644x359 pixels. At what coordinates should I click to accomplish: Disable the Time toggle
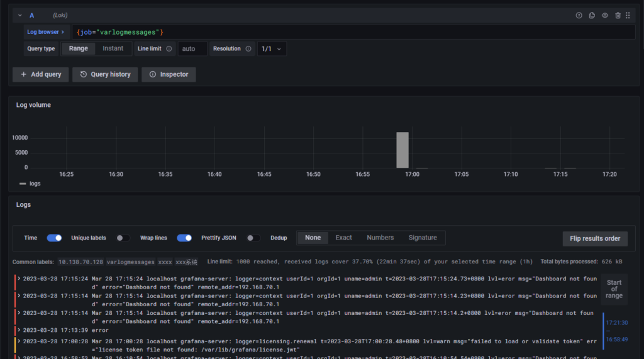tap(54, 238)
